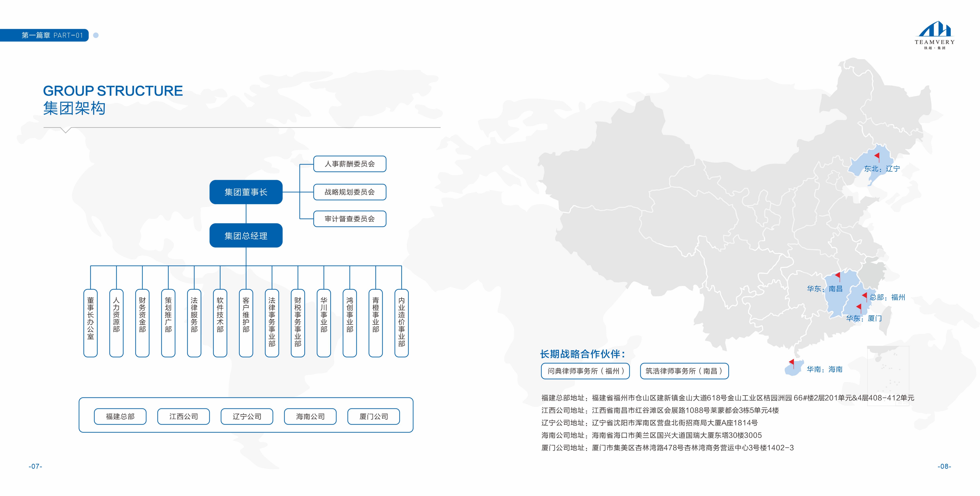This screenshot has width=980, height=496.
Task: Select the 审计督查委员会 box
Action: (x=350, y=219)
